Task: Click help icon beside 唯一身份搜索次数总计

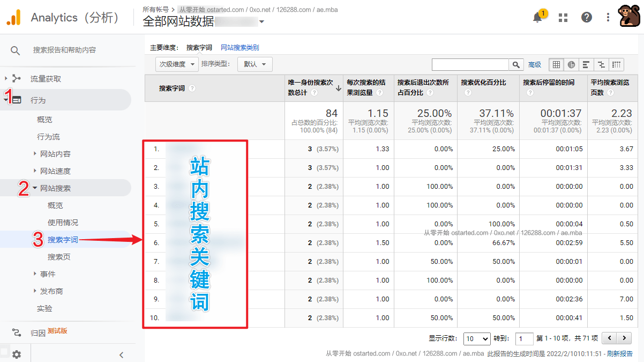Action: (314, 93)
